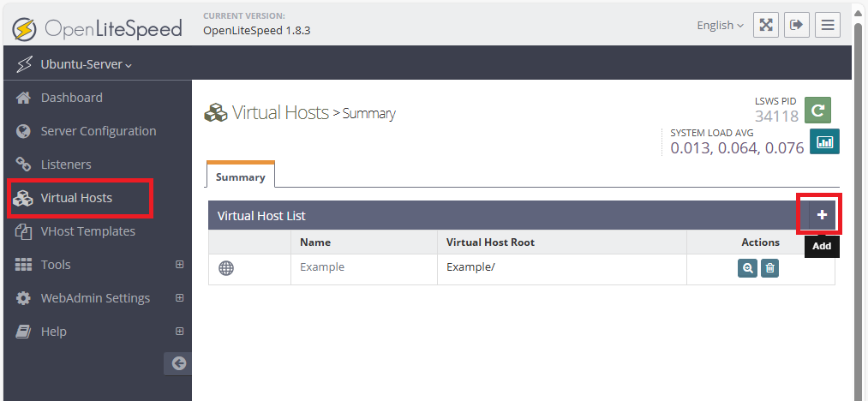Image resolution: width=868 pixels, height=401 pixels.
Task: Click the globe icon in Example row
Action: 226,269
